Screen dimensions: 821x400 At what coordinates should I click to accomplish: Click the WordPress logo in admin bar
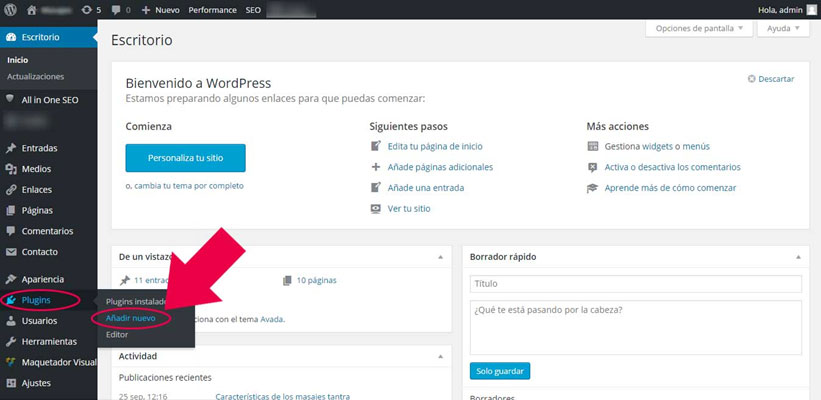[x=10, y=9]
